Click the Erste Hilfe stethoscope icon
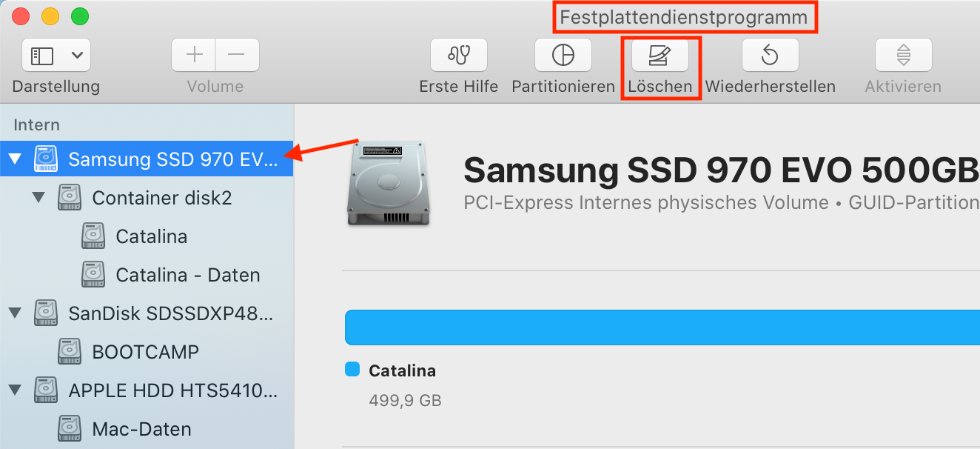 459,56
